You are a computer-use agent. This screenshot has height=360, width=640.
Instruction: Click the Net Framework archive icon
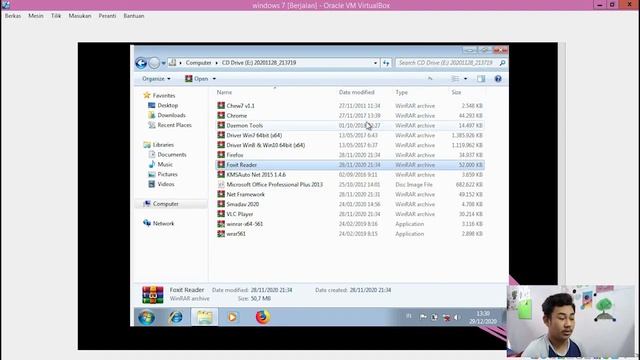click(x=221, y=194)
